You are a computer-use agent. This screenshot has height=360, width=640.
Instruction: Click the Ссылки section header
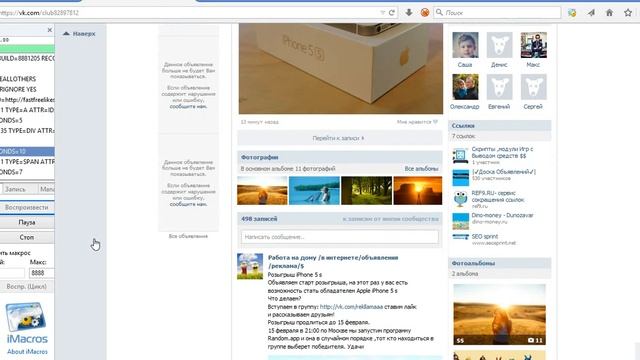click(500, 126)
